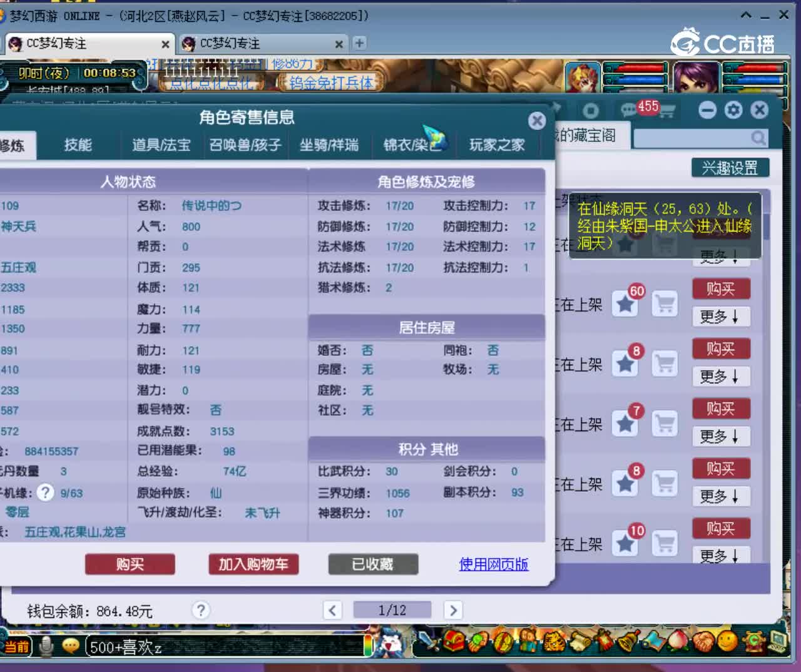Image resolution: width=801 pixels, height=672 pixels.
Task: Switch to the 道具/法宝 tab
Action: pos(161,145)
